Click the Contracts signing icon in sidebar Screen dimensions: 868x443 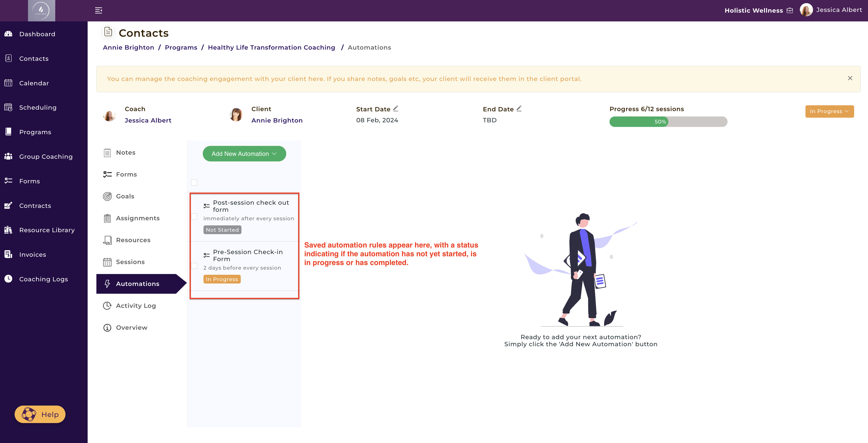click(9, 205)
